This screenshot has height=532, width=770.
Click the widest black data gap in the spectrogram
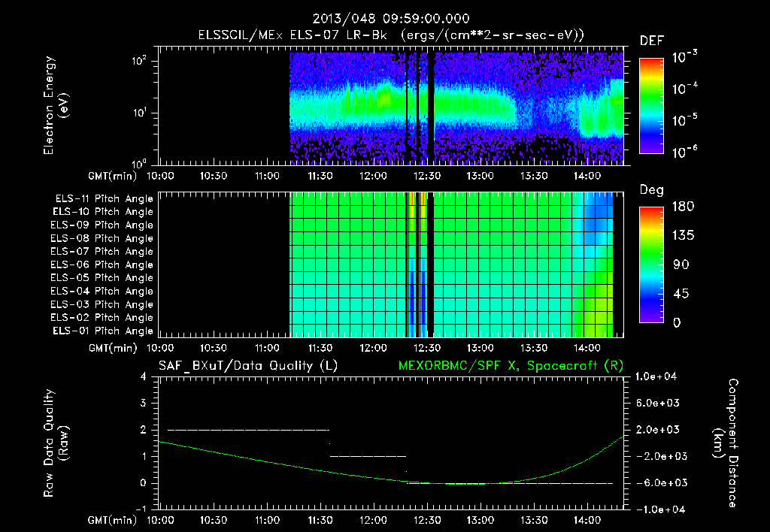[x=431, y=108]
